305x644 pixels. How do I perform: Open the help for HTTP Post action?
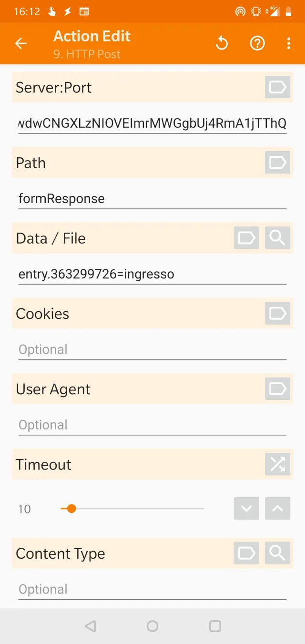(x=257, y=43)
